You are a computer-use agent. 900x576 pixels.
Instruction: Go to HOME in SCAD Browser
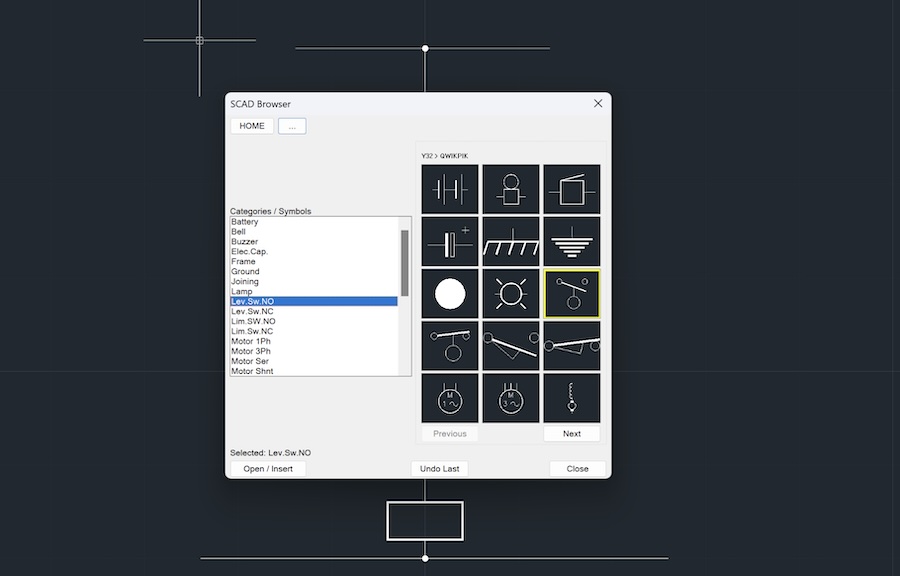(x=252, y=126)
